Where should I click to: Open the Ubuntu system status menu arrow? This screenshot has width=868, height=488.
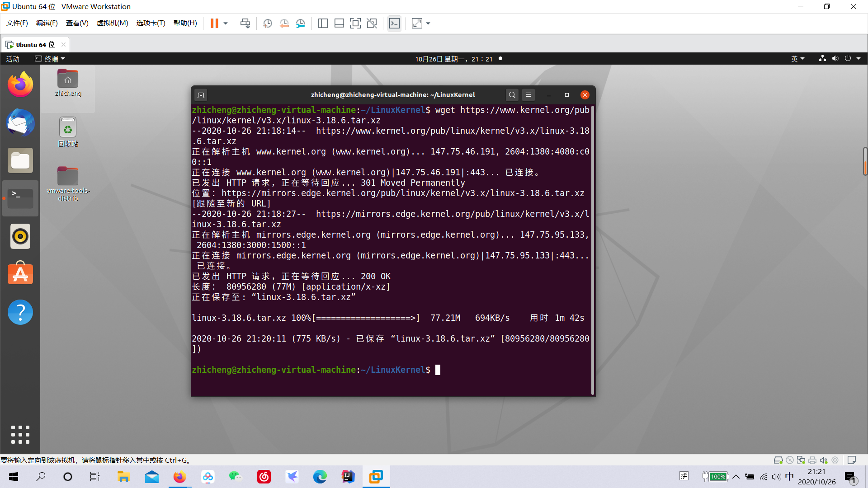point(859,59)
